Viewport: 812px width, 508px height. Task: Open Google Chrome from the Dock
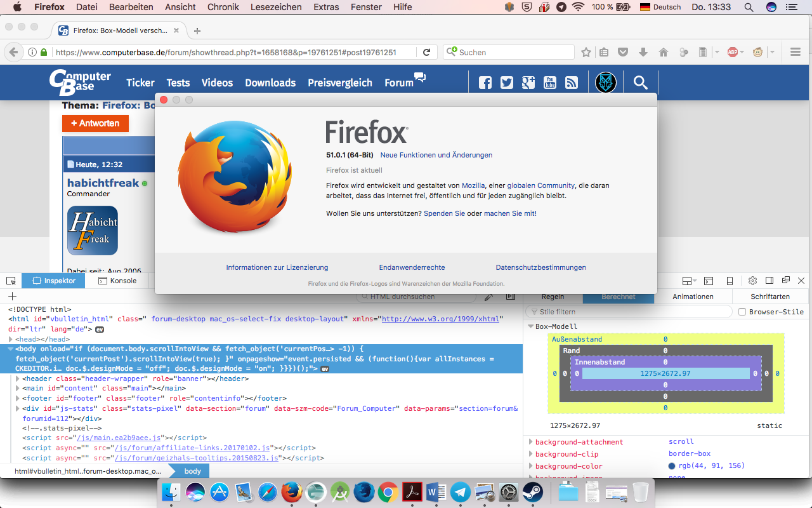[x=388, y=492]
